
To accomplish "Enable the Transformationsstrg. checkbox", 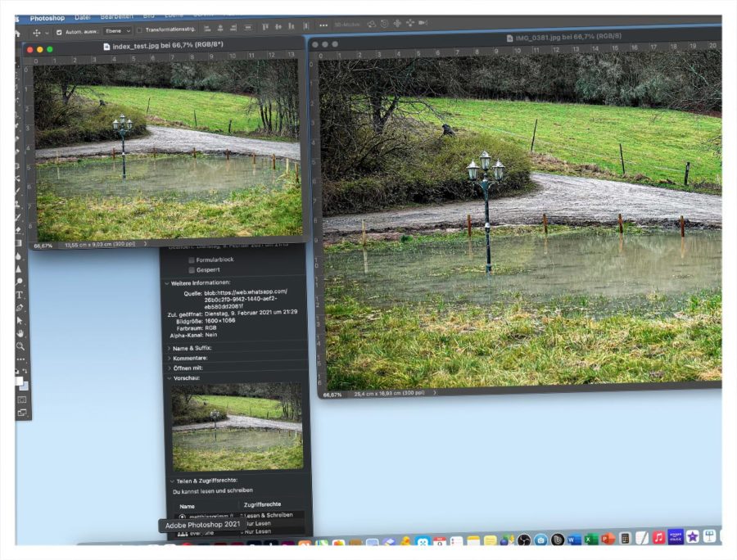I will 139,30.
